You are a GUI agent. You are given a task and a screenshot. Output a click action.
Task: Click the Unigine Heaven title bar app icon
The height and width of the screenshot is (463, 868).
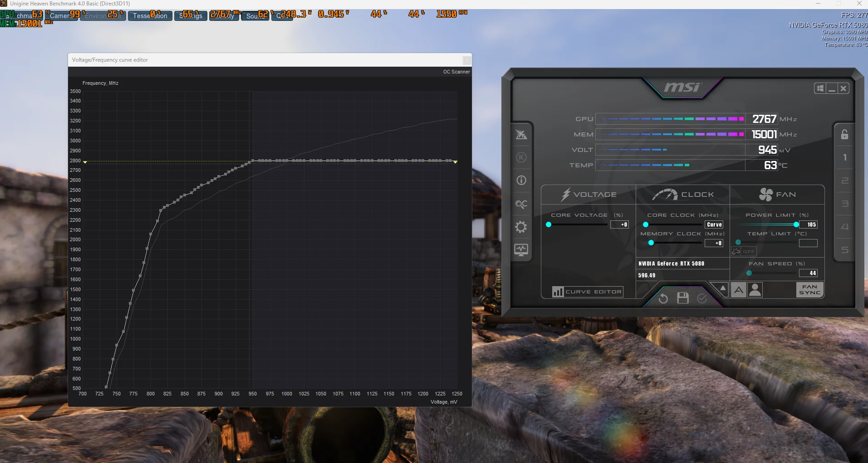click(4, 4)
